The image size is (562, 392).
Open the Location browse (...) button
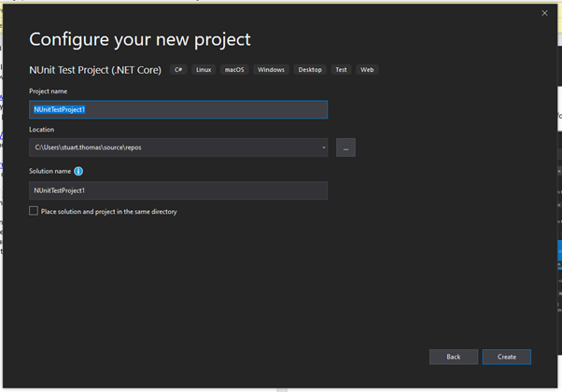click(345, 147)
